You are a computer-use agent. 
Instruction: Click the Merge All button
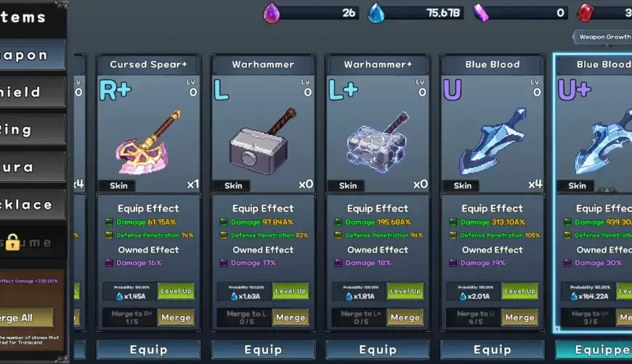tap(26, 318)
